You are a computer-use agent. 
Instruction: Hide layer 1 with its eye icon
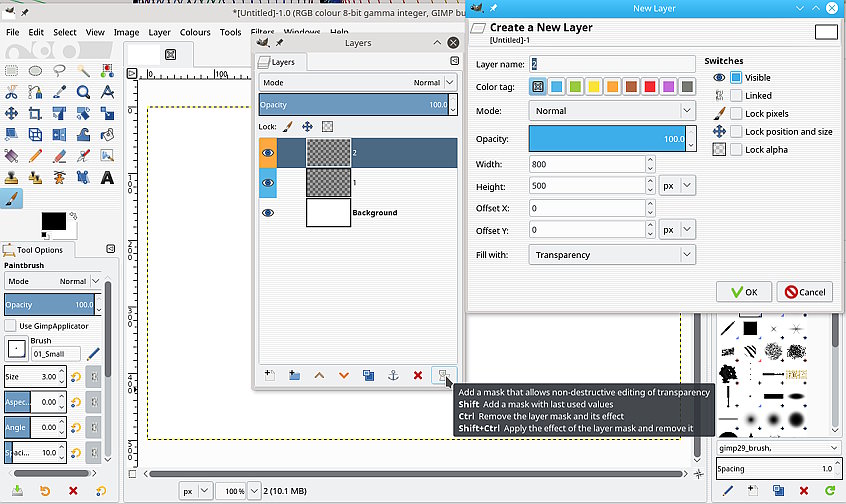[x=268, y=183]
